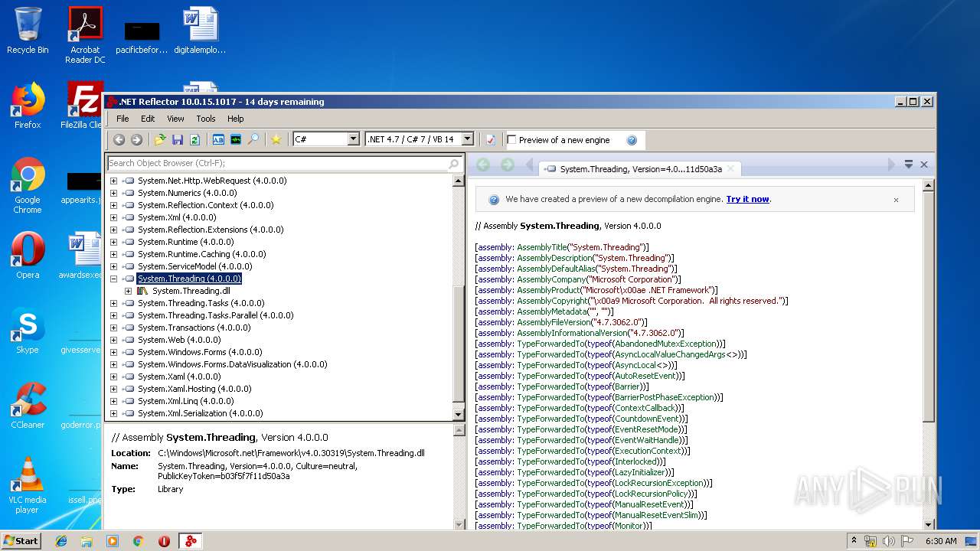Open Windows Media Player taskbar icon

[x=113, y=541]
